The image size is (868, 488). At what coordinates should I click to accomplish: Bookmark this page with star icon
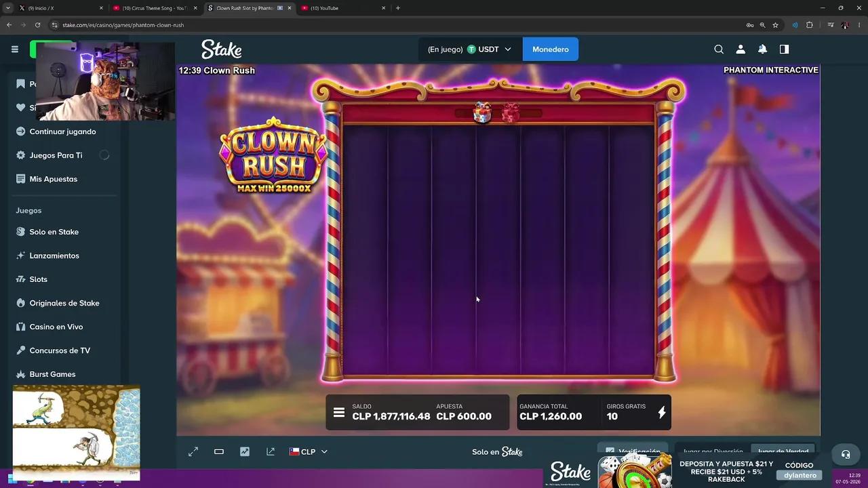775,25
